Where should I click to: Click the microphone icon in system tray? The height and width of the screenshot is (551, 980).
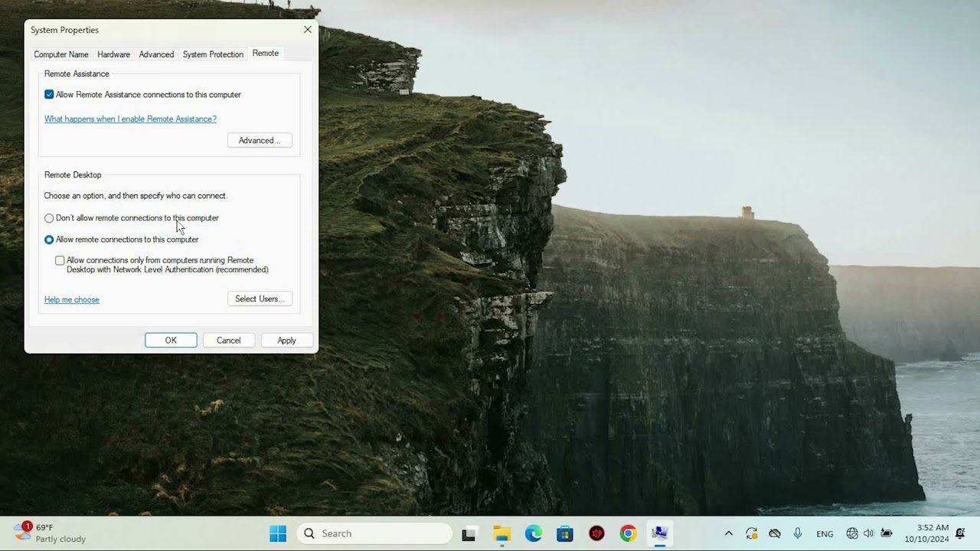798,533
